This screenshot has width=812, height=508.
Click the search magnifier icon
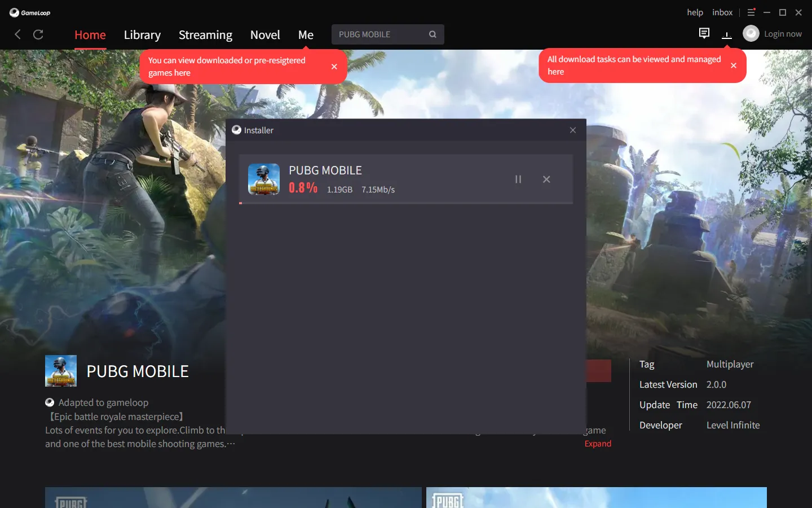pyautogui.click(x=433, y=34)
